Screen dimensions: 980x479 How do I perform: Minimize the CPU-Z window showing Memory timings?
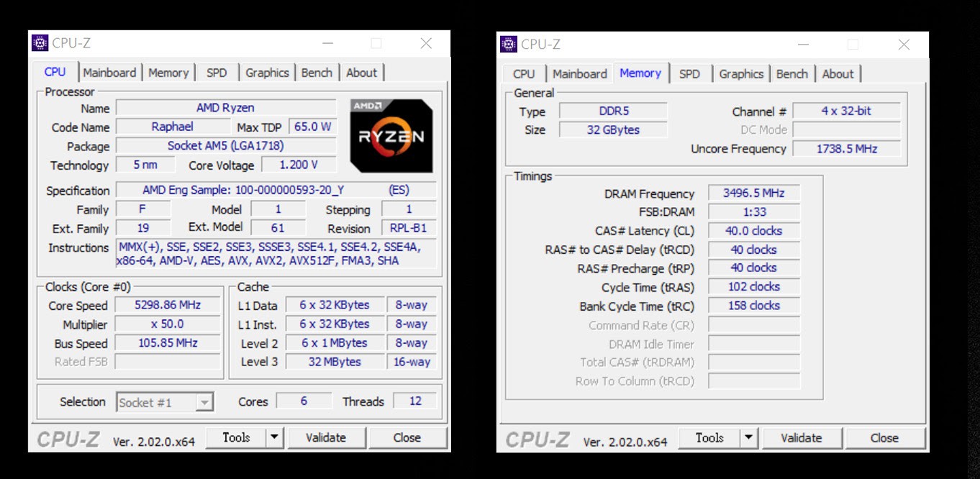(x=804, y=45)
